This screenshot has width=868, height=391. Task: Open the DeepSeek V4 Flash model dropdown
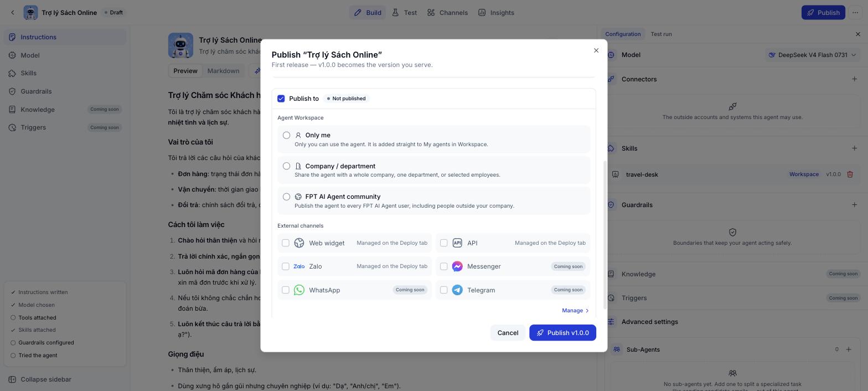coord(812,55)
